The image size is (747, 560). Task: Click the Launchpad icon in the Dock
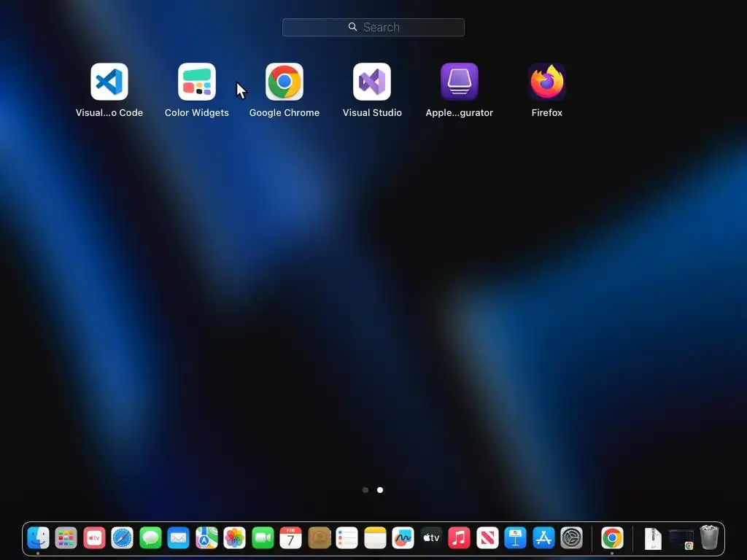coord(66,538)
